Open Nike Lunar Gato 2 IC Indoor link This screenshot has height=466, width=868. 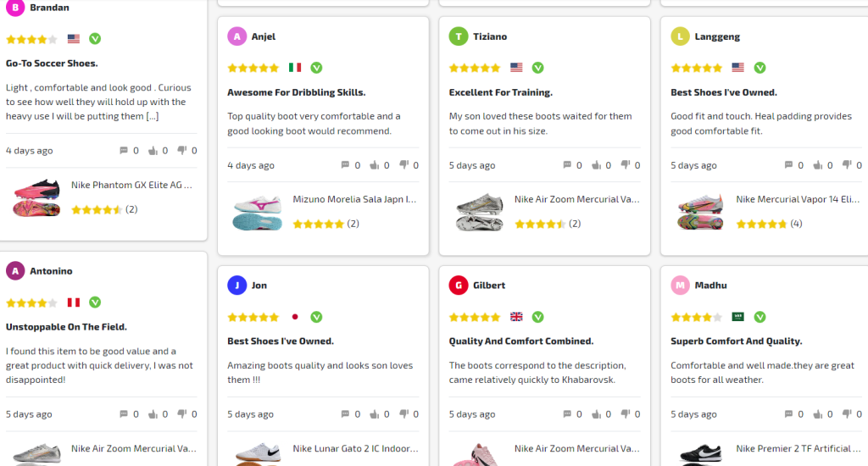click(x=354, y=448)
